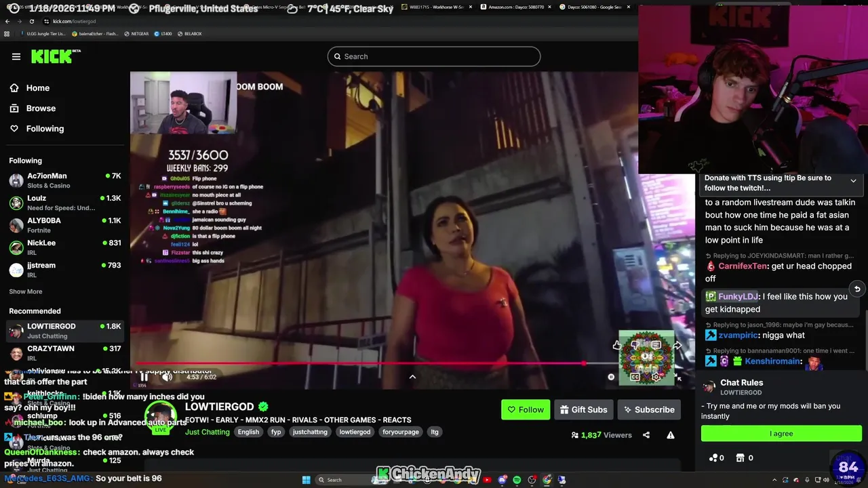868x488 pixels.
Task: Open Loulz channel in Following list
Action: click(x=64, y=203)
